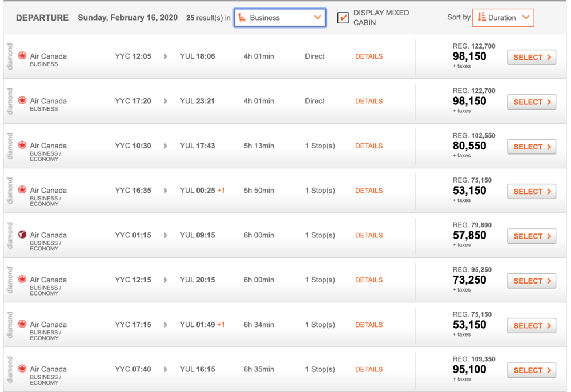Select the 80,550 miles flight at 10:30
Screen dimensions: 571x392
[532, 147]
